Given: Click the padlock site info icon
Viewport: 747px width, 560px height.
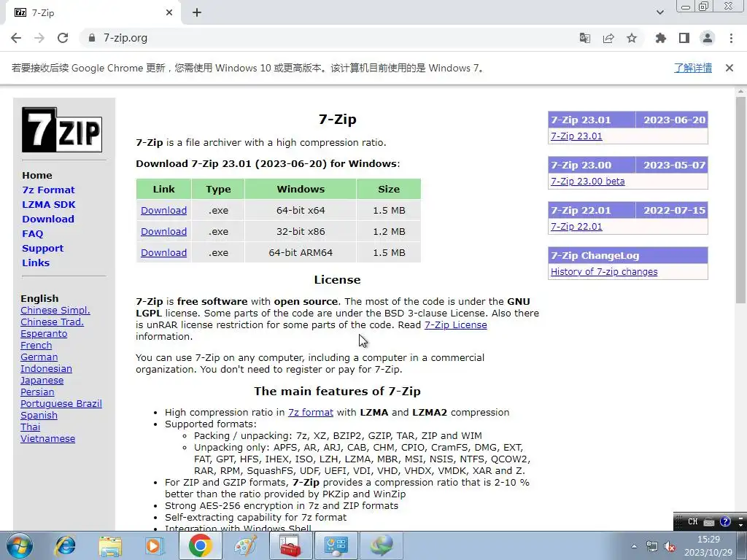Looking at the screenshot, I should [92, 38].
